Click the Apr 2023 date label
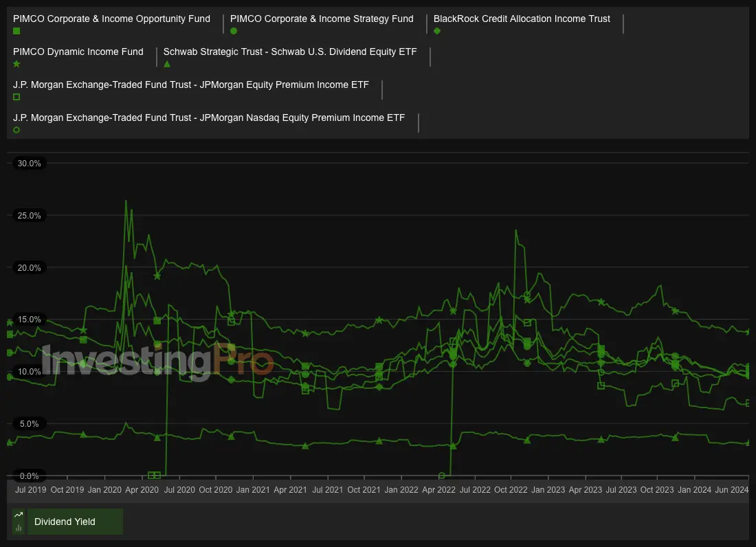 [586, 490]
